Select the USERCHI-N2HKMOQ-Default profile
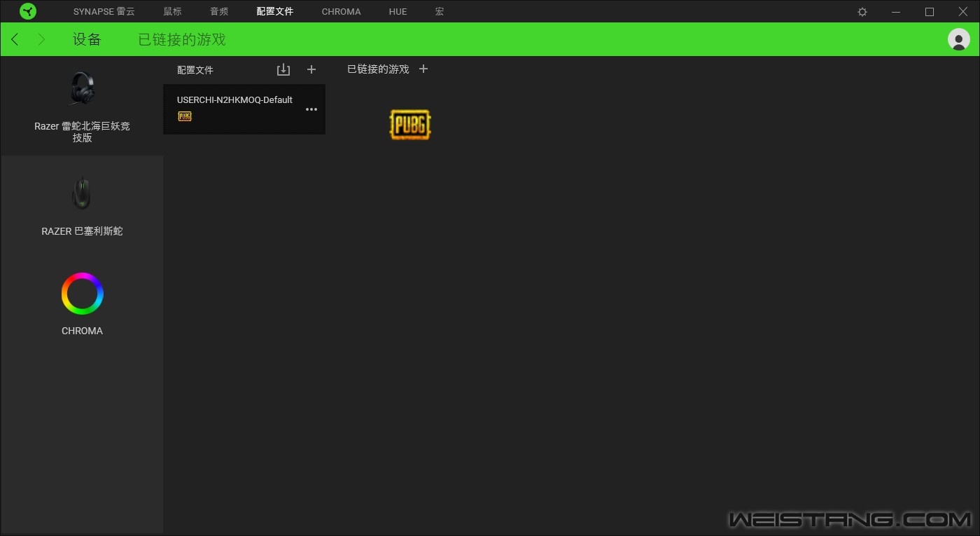Screen dimensions: 980x536 [x=244, y=109]
